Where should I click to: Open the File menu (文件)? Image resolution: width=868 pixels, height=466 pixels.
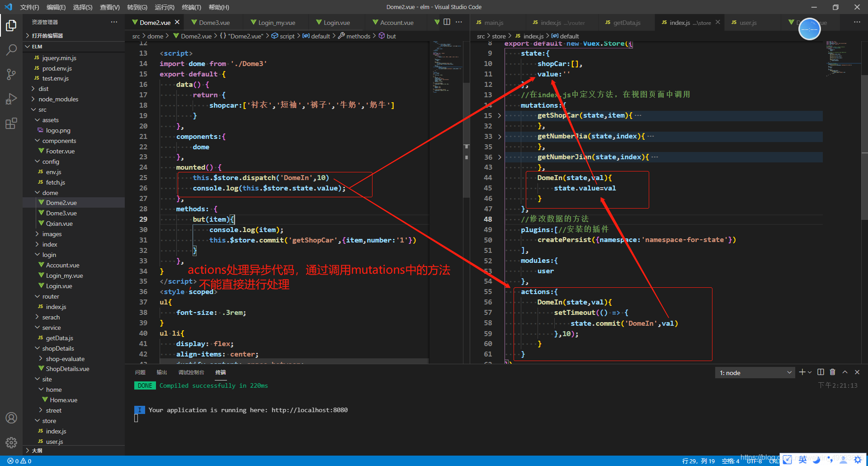29,7
